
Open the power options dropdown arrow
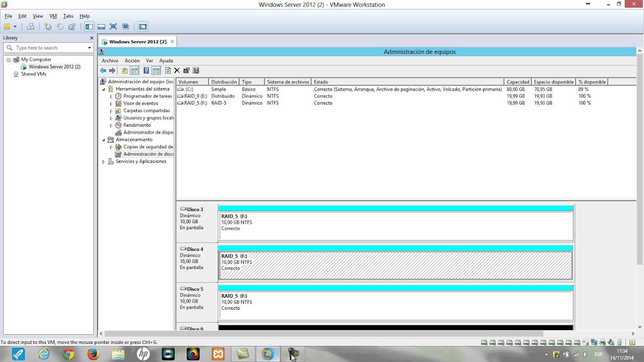[15, 27]
